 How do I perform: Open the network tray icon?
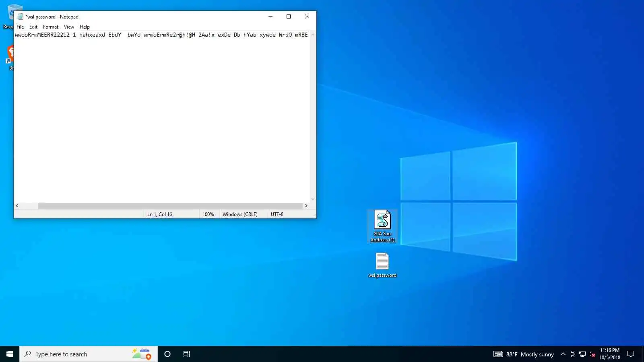(582, 354)
